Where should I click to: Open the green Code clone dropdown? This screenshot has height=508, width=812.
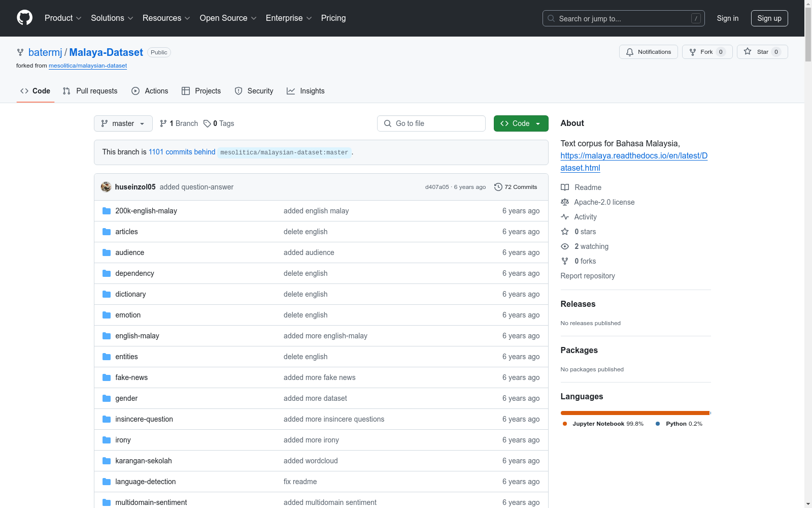[521, 123]
